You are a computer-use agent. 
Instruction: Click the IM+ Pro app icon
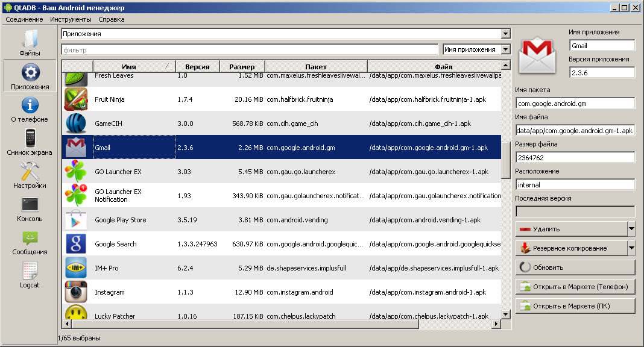pyautogui.click(x=76, y=268)
